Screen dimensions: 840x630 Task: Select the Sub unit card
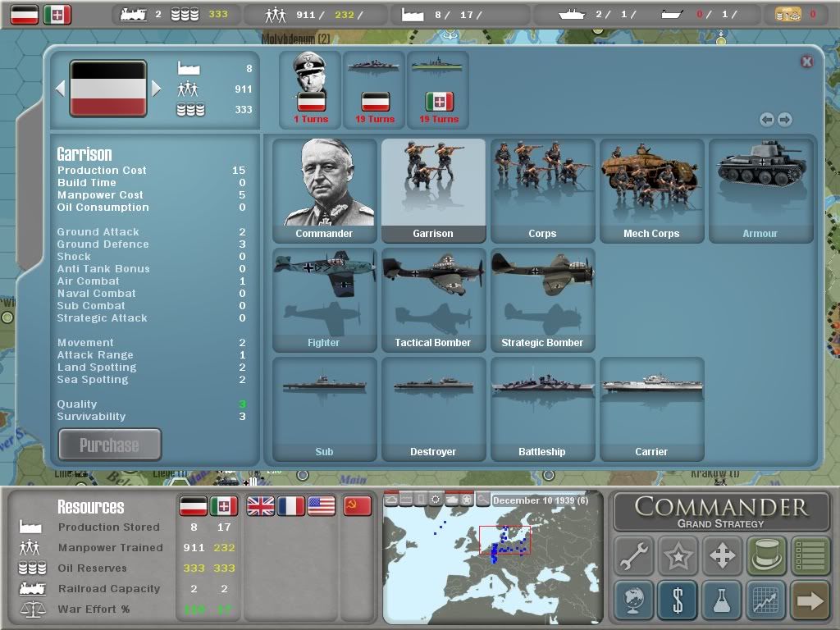coord(324,409)
